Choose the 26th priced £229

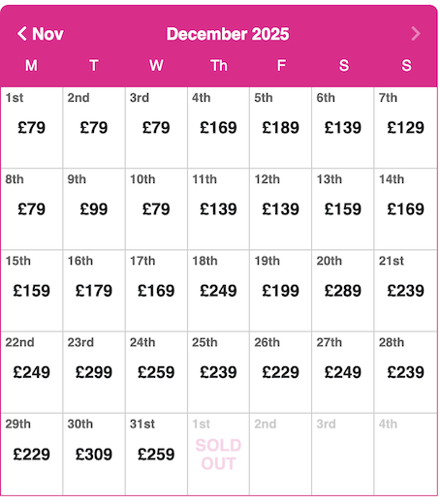point(280,372)
